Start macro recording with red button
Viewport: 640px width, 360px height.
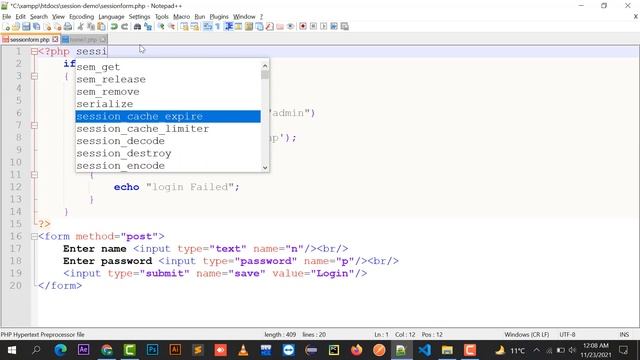(303, 27)
